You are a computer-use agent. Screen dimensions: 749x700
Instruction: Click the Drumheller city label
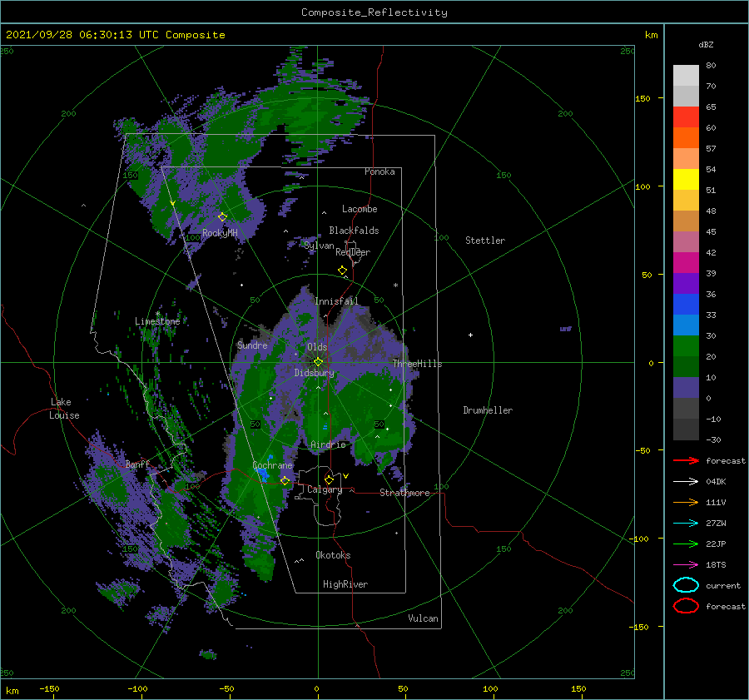point(488,410)
